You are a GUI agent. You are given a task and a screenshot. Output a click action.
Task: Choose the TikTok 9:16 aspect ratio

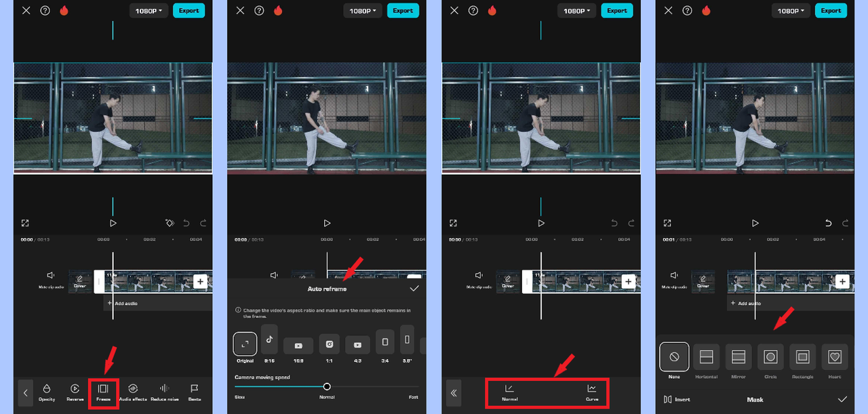coord(269,344)
